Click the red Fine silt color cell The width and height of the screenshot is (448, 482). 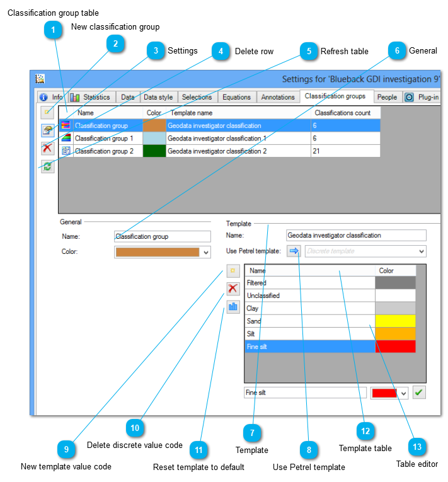395,347
